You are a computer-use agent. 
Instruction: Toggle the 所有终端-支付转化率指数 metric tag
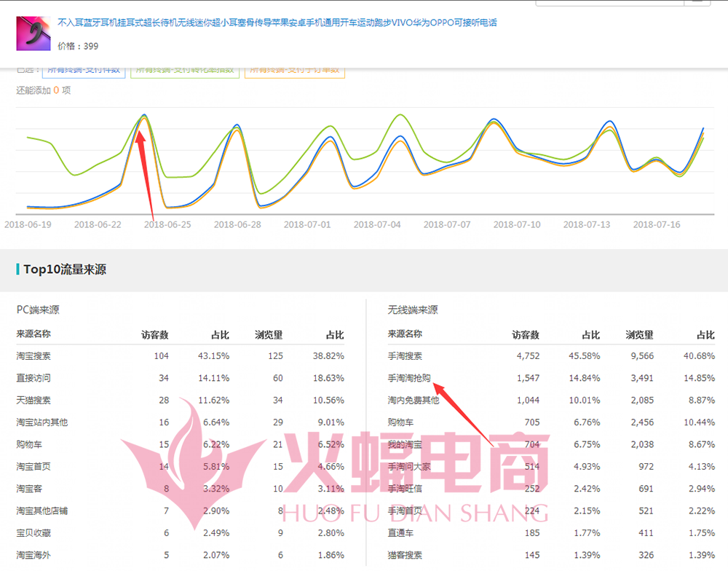click(x=185, y=72)
